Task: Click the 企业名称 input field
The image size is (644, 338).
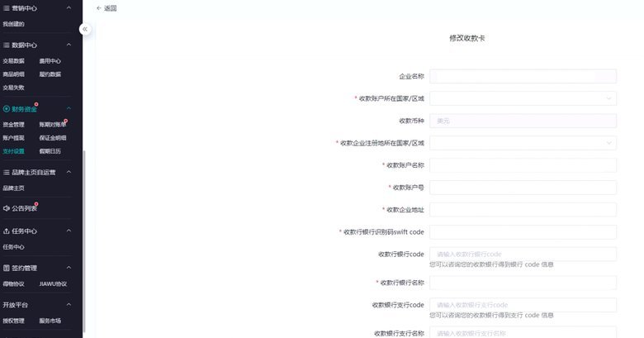Action: (x=523, y=77)
